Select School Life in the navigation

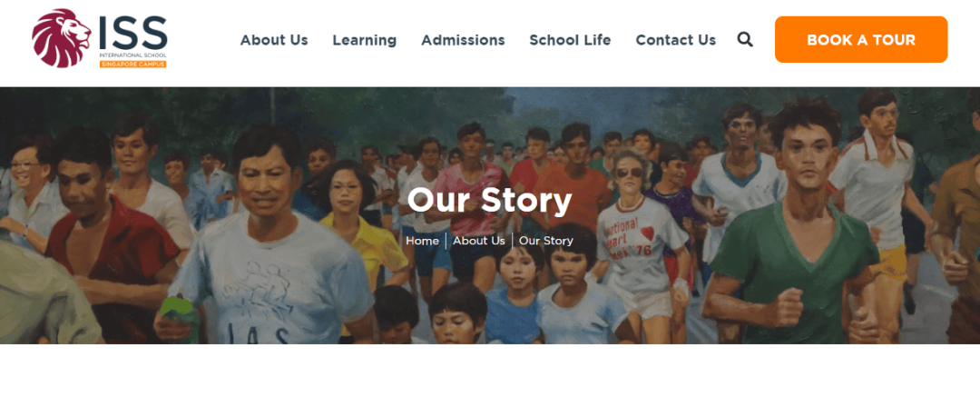570,40
